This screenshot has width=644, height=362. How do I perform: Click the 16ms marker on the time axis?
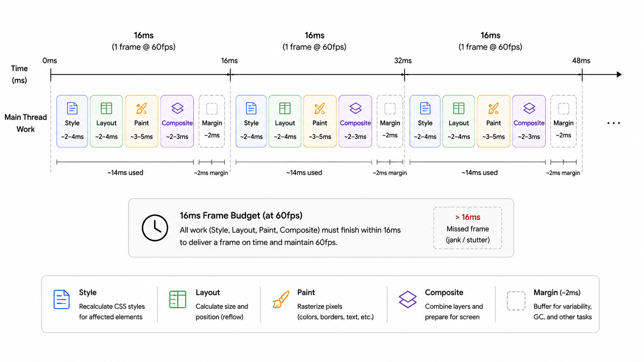(229, 61)
